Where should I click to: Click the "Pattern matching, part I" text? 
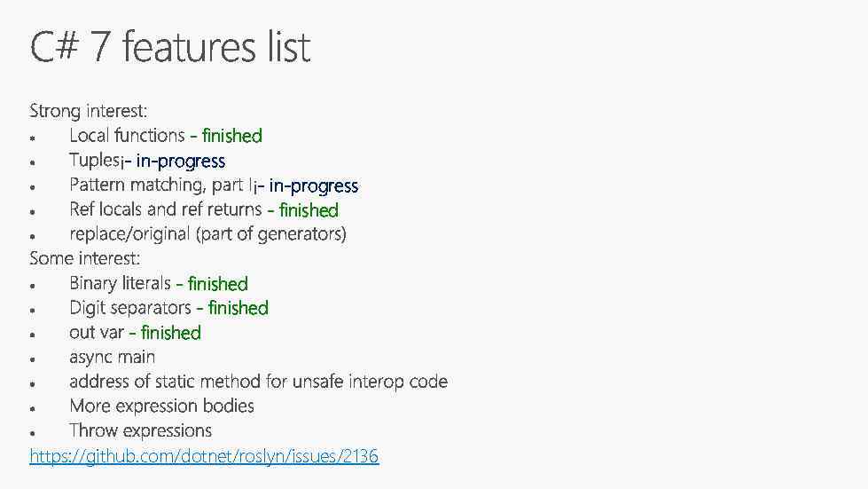[x=160, y=185]
